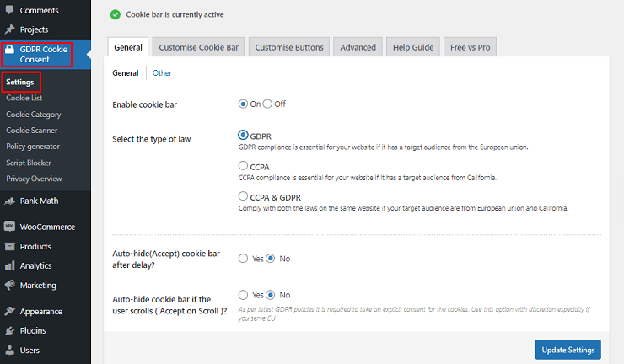Click the Marketing megaphone icon
Image resolution: width=624 pixels, height=364 pixels.
9,286
